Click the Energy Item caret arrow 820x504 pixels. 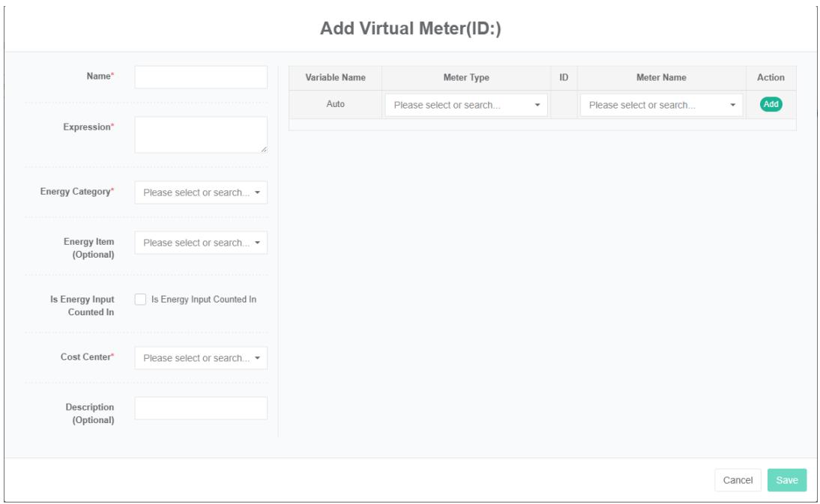258,243
